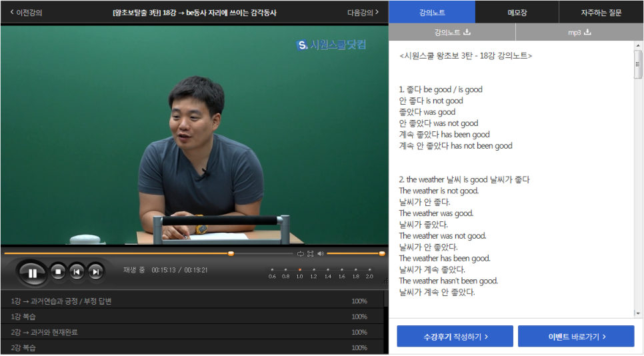Click notes scrollbar up arrow

click(x=638, y=45)
